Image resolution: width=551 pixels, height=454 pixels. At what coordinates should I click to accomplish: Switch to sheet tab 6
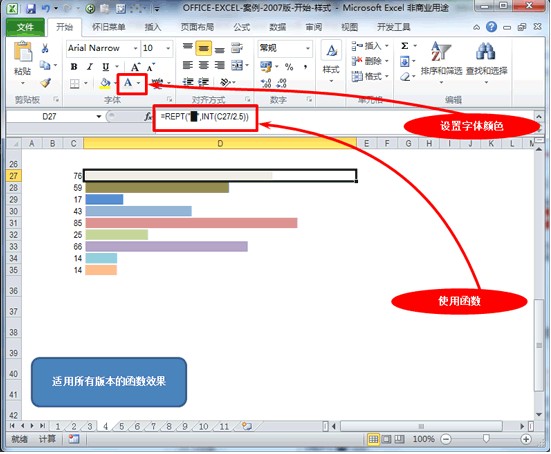click(137, 427)
